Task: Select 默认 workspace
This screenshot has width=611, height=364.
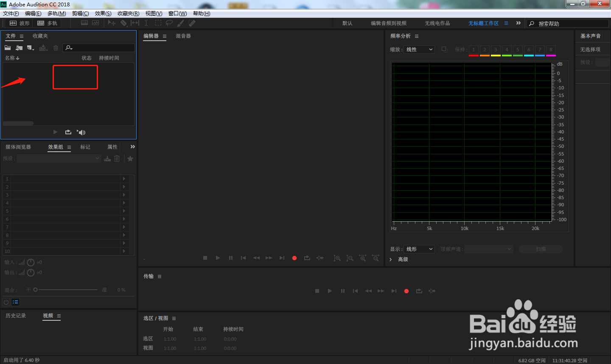Action: click(x=348, y=23)
